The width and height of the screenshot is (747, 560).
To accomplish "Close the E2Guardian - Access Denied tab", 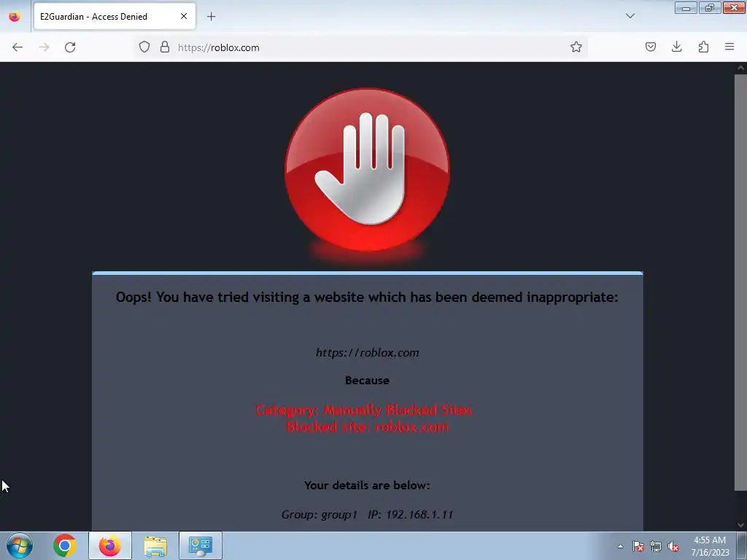I will pyautogui.click(x=184, y=16).
